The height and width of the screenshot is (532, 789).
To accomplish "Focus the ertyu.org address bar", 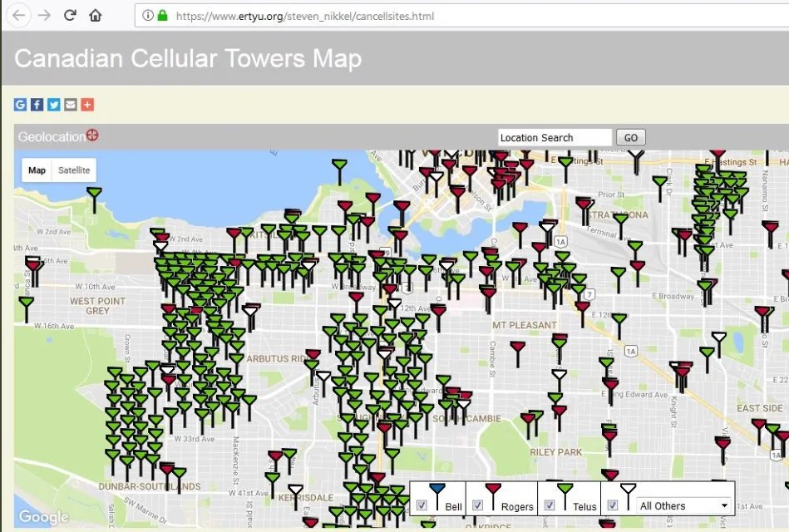I will click(x=463, y=16).
